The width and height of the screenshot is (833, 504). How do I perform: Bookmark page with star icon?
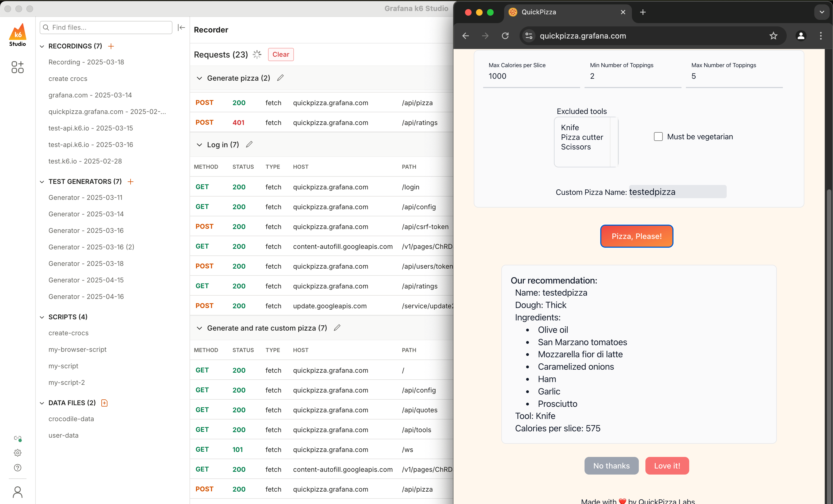[x=773, y=36]
